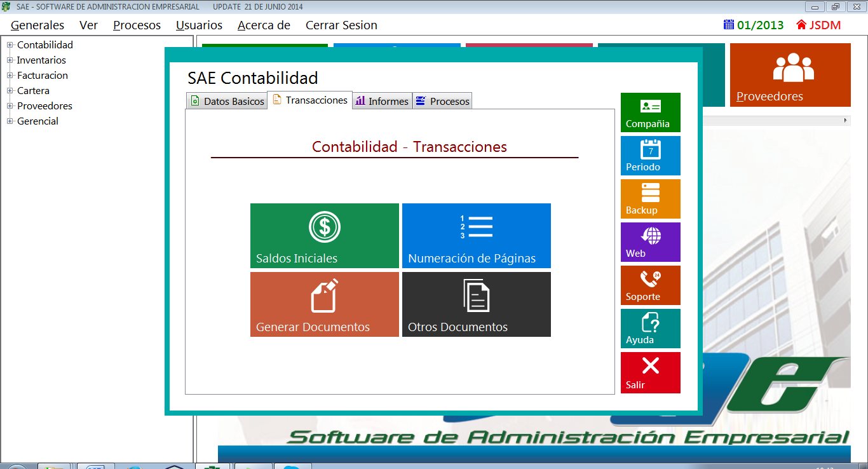Select the Contabilidad label in the tree

[45, 45]
